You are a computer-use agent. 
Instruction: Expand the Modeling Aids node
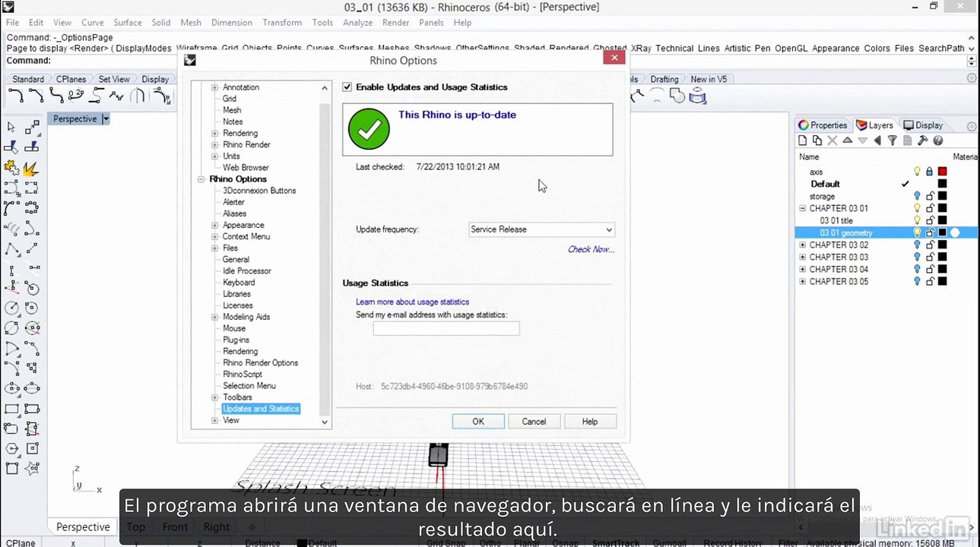(x=215, y=318)
